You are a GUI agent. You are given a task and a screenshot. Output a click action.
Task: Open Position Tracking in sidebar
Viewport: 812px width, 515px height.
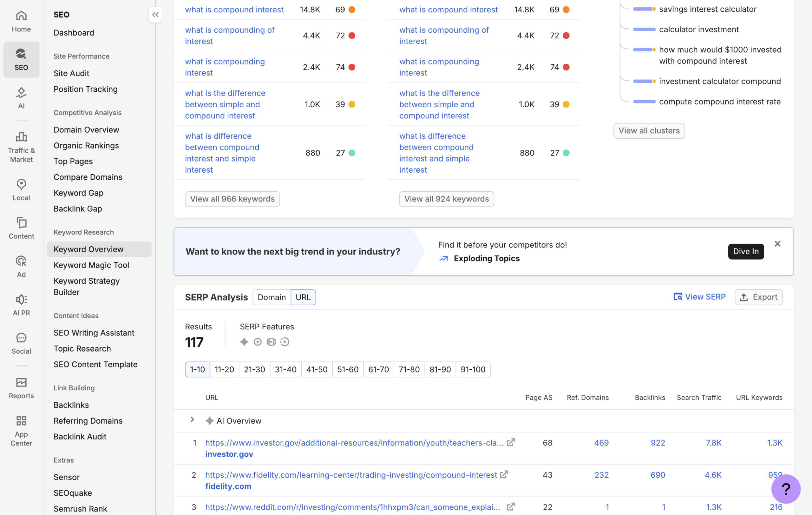click(86, 89)
